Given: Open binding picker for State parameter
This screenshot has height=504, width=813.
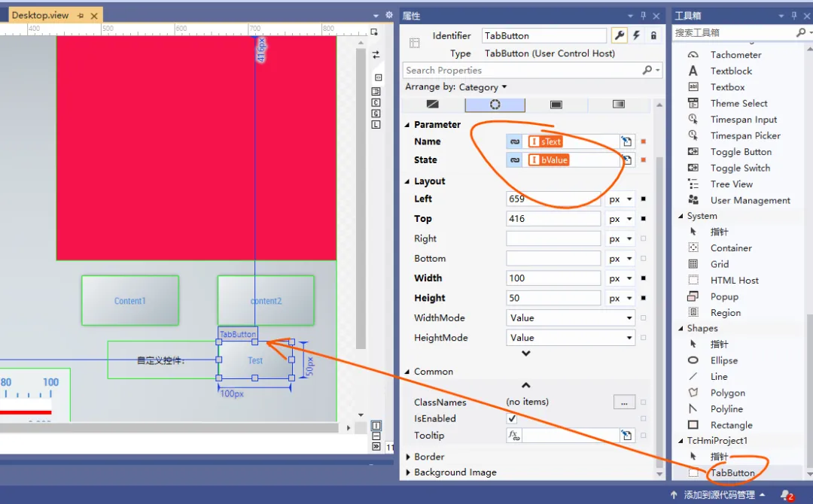Looking at the screenshot, I should pos(626,160).
